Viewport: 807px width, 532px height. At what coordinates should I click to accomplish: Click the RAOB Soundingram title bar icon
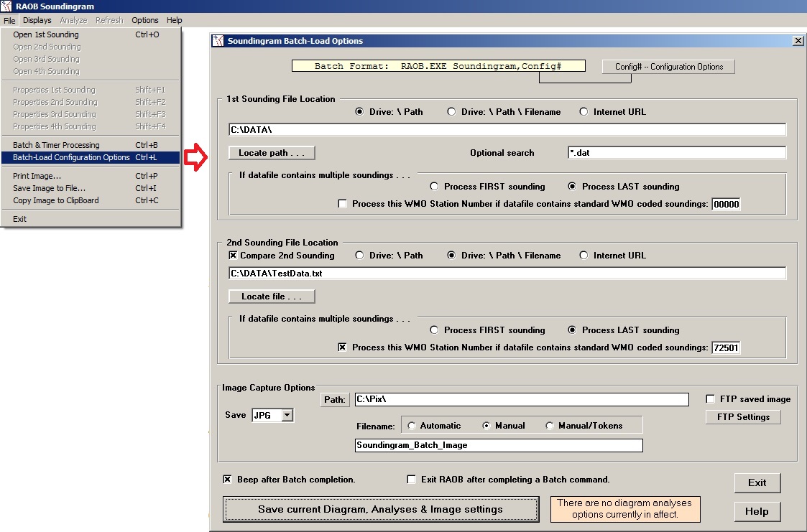[6, 6]
